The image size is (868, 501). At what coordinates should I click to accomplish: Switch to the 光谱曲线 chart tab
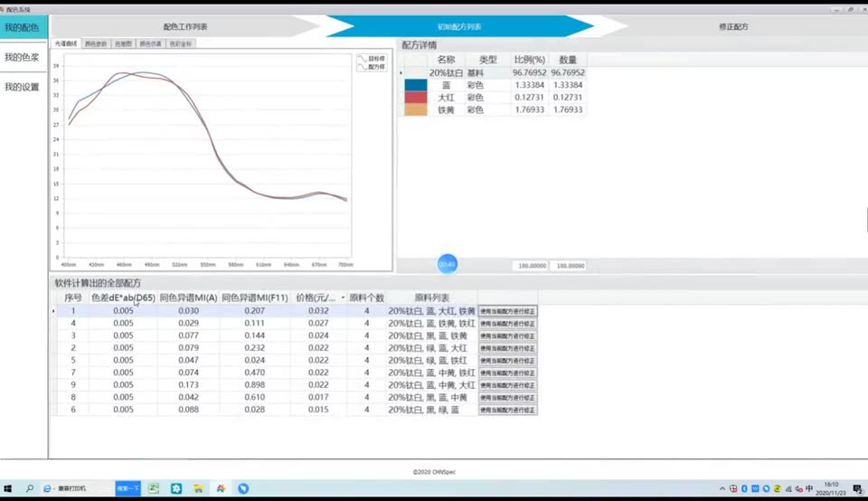click(x=66, y=43)
